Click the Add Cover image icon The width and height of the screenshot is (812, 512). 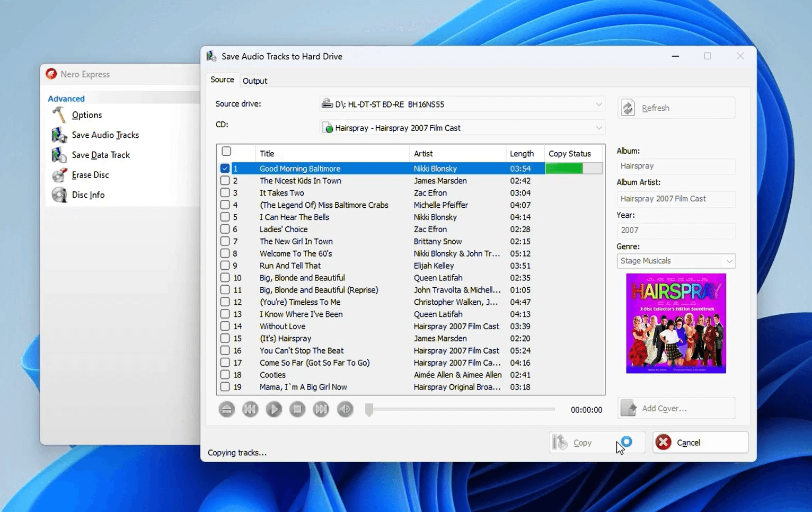[628, 408]
